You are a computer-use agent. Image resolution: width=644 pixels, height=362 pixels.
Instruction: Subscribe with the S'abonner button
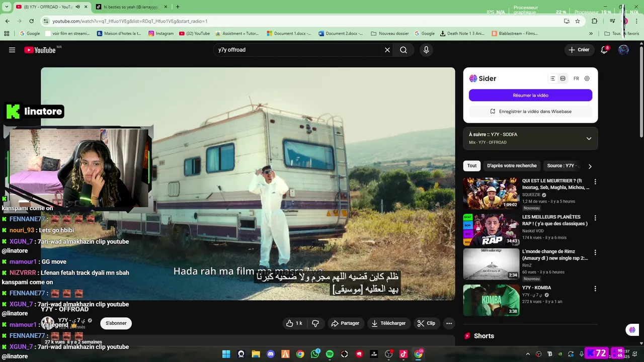116,323
